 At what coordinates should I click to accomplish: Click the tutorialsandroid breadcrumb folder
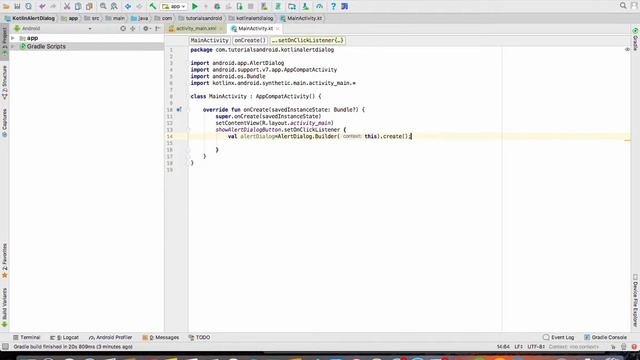200,18
